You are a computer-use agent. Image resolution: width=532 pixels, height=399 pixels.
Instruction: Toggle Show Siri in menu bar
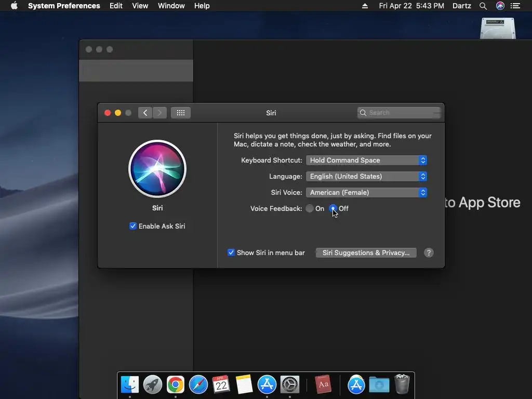[231, 252]
